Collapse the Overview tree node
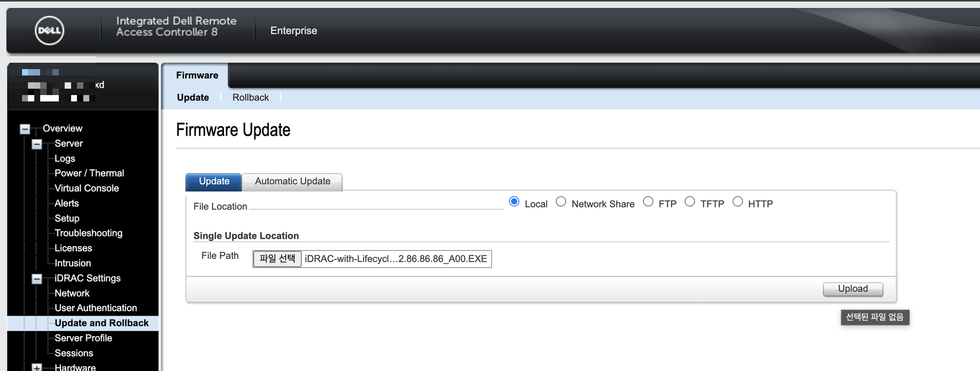 coord(25,129)
